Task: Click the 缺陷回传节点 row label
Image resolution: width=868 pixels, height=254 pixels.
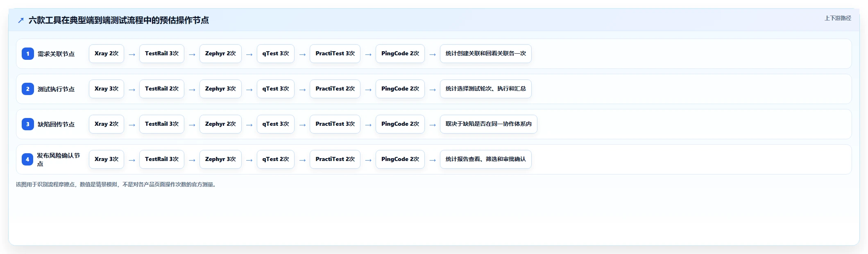Action: (56, 124)
